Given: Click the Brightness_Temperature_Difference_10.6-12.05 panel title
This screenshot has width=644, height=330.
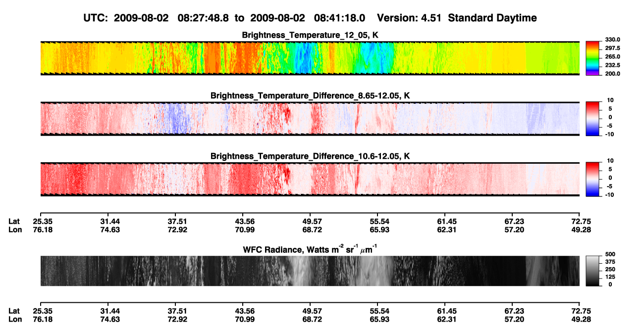Looking at the screenshot, I should coord(310,156).
